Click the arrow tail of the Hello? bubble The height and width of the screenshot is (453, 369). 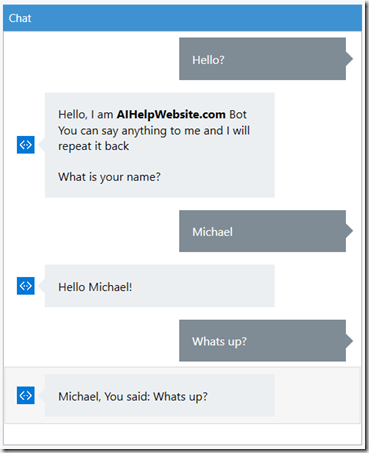349,59
